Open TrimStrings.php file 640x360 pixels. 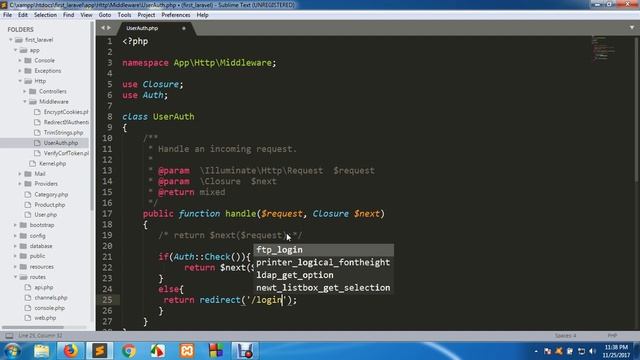tap(63, 132)
